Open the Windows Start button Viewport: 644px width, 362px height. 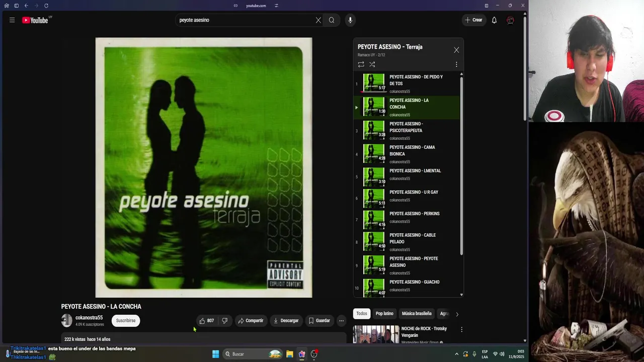[x=215, y=354]
